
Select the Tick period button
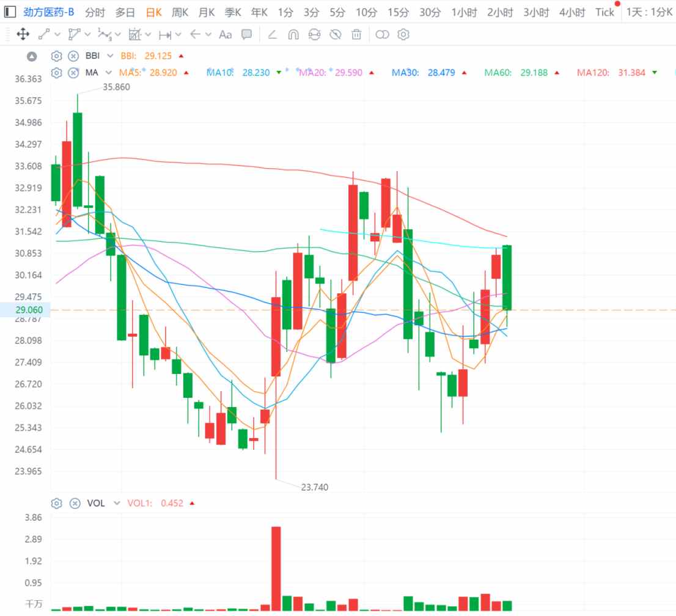point(604,12)
